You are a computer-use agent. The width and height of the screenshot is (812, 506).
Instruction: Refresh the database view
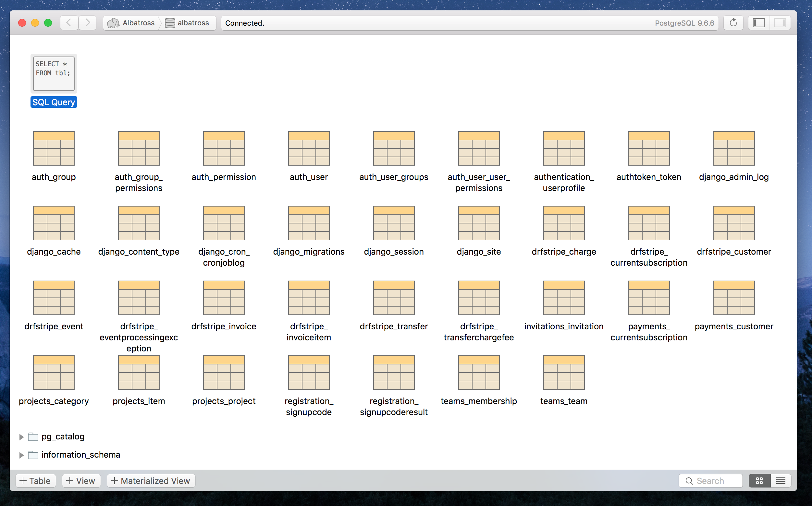[733, 23]
